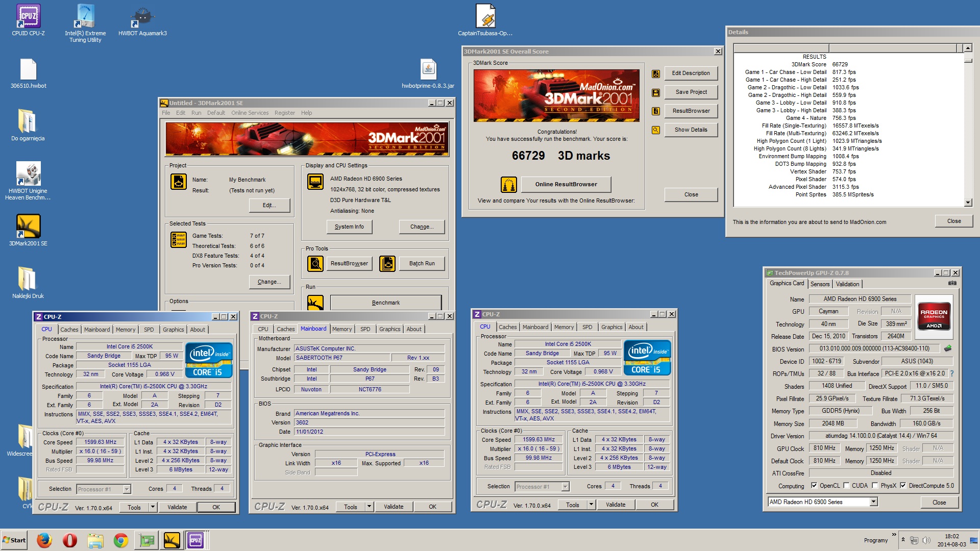Click the System Info button

349,227
